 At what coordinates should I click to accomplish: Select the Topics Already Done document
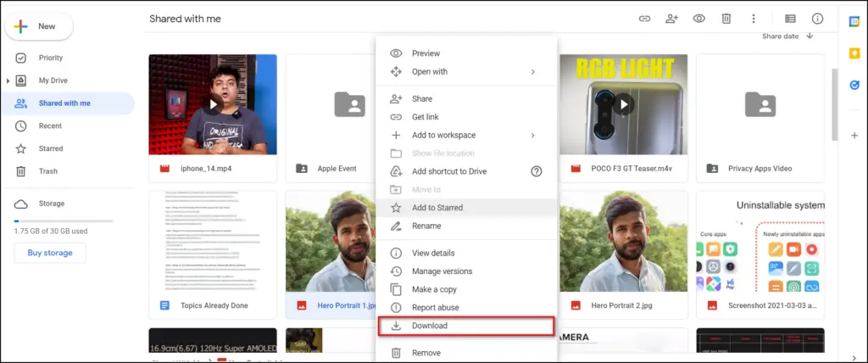(213, 255)
